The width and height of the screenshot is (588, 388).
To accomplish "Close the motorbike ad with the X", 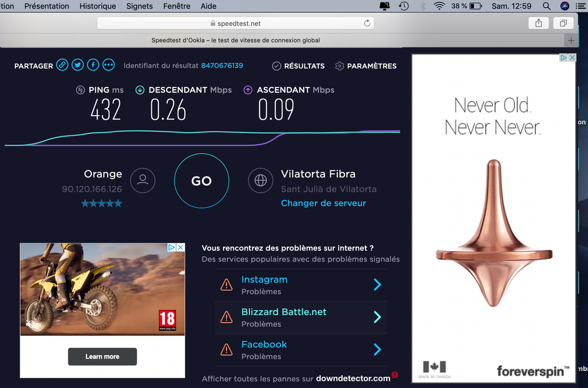I will (x=181, y=247).
